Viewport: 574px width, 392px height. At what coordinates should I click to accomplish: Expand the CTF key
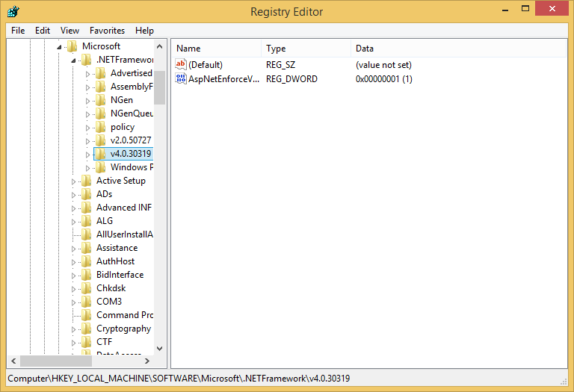(x=73, y=343)
